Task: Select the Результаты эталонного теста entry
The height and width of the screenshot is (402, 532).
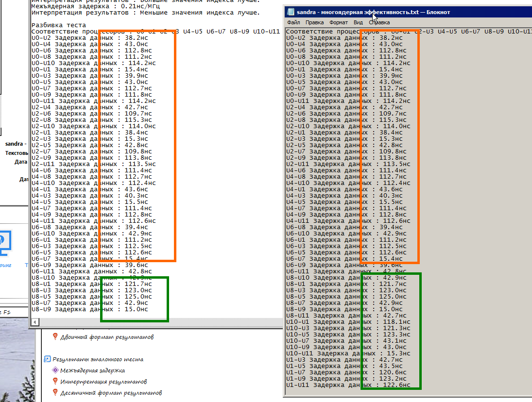Action: point(98,359)
